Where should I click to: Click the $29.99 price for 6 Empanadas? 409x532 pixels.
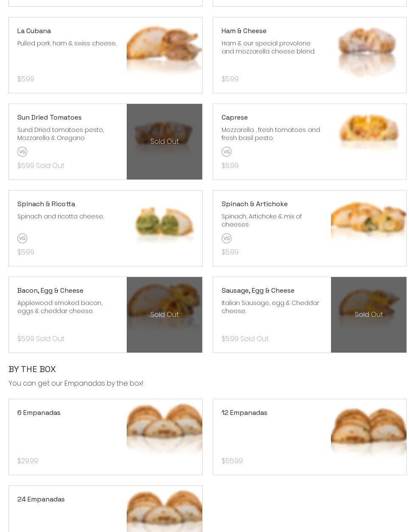point(28,461)
